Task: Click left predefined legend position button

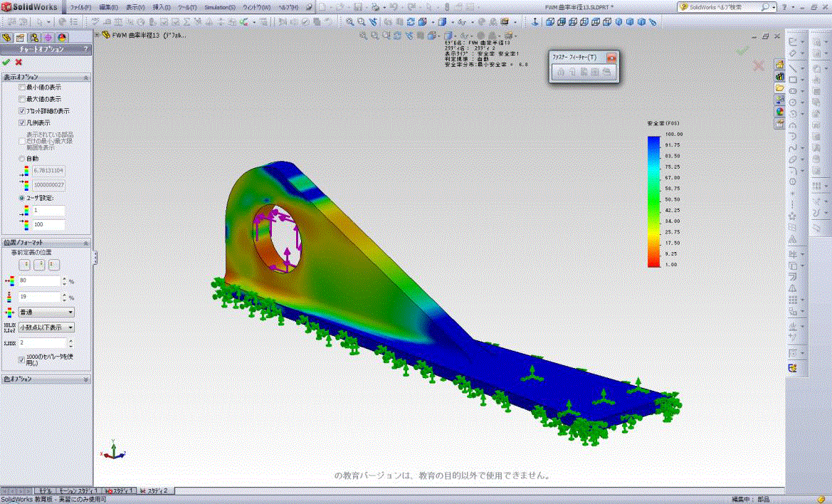Action: [x=24, y=264]
